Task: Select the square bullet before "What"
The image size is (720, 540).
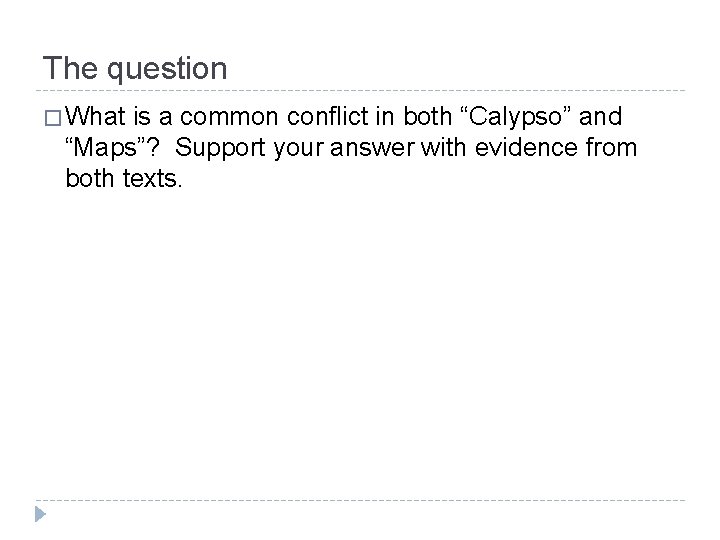Action: point(53,118)
